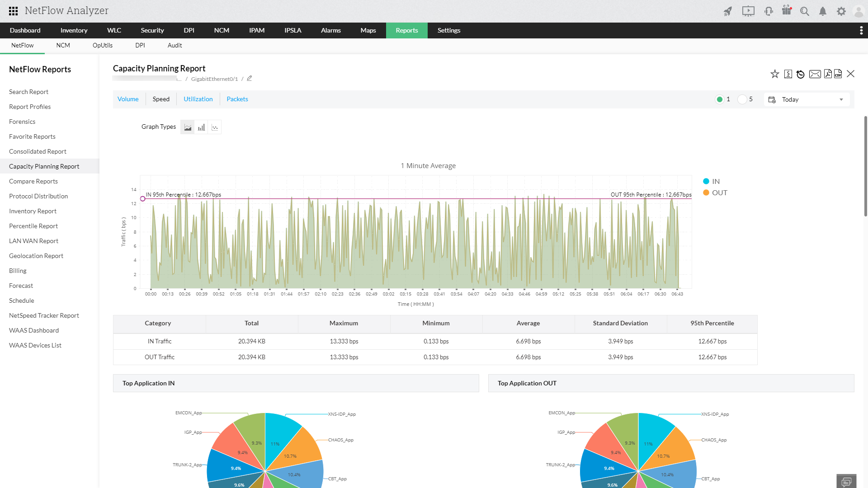Open the Alarms menu
Screen dimensions: 868x488
[330, 30]
